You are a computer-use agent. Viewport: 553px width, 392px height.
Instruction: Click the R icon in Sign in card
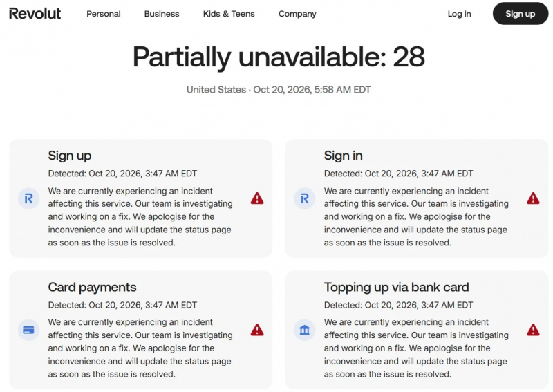[304, 198]
